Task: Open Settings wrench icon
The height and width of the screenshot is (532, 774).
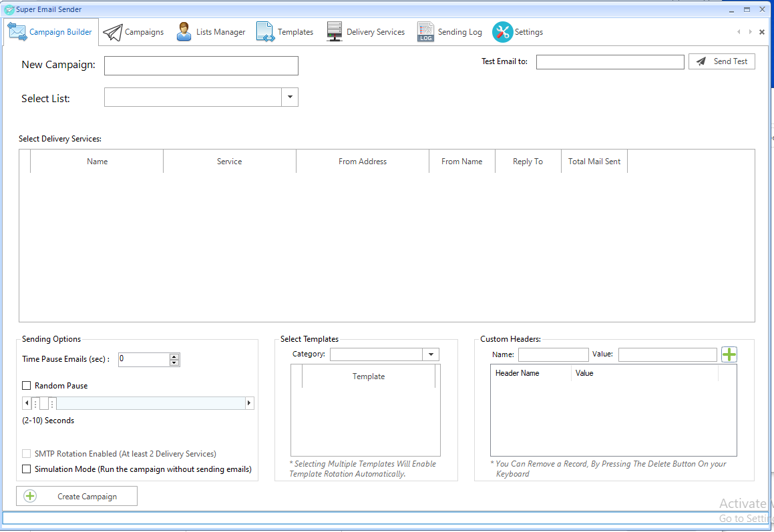Action: pyautogui.click(x=502, y=32)
